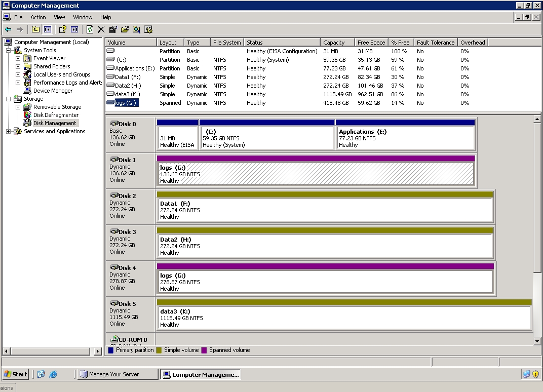Sort by the Capacity column header
Viewport: 543px width, 392px height.
(x=338, y=42)
